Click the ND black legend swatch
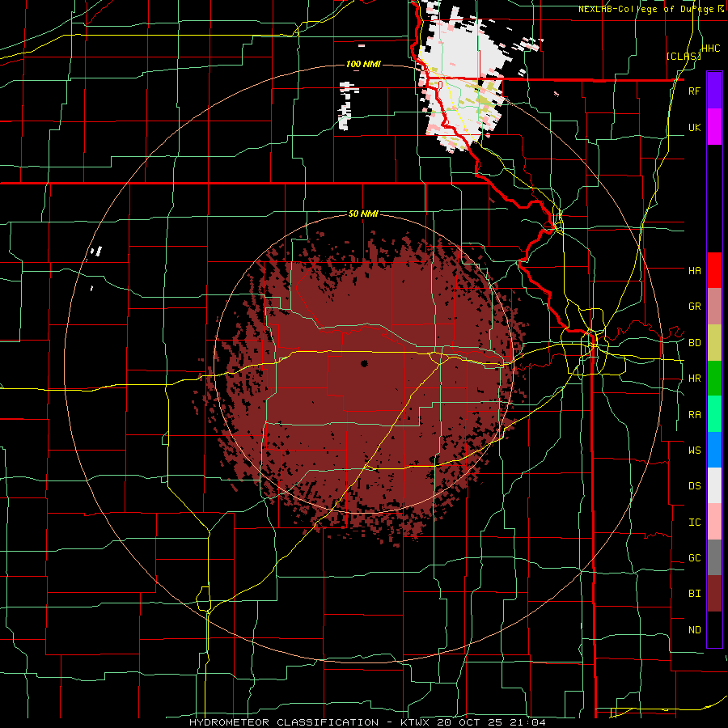728x728 pixels. tap(714, 629)
